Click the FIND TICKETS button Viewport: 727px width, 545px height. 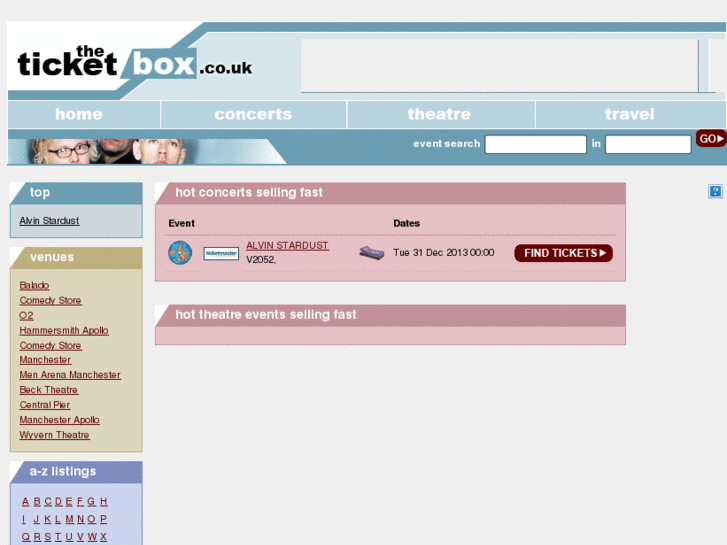click(x=563, y=253)
